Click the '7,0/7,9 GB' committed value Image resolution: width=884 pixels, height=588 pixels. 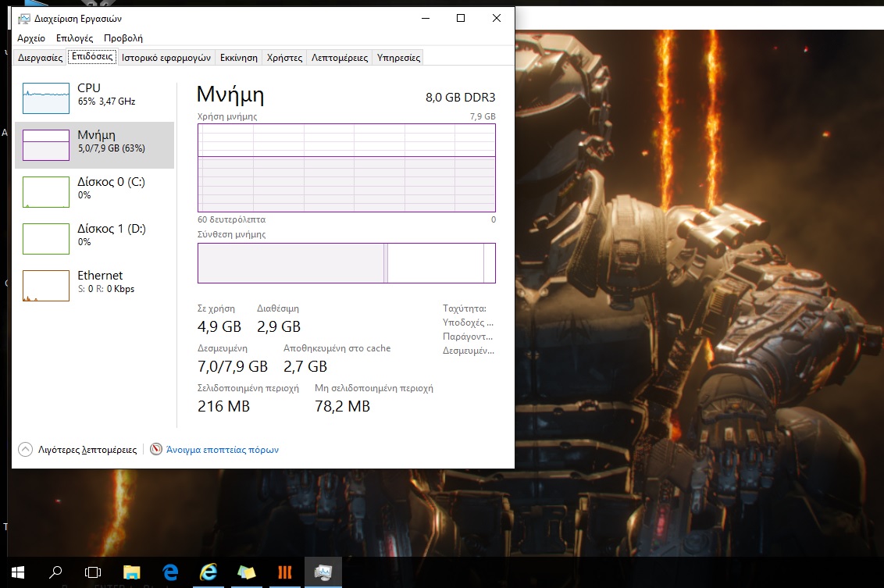point(232,366)
